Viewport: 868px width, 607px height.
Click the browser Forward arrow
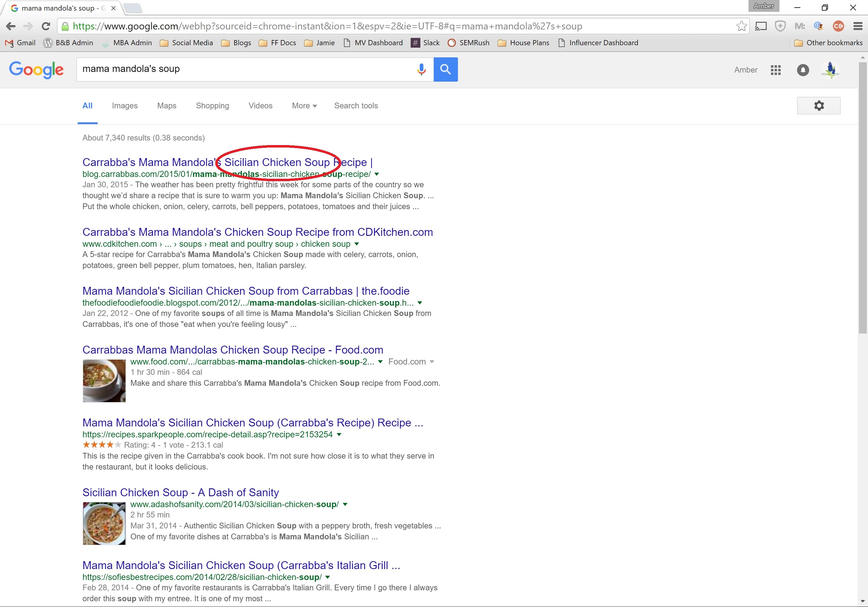point(28,26)
